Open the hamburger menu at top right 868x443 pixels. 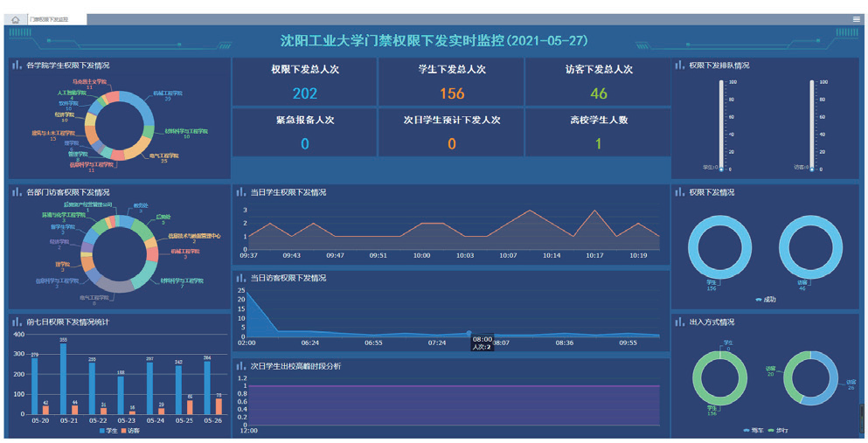point(857,19)
